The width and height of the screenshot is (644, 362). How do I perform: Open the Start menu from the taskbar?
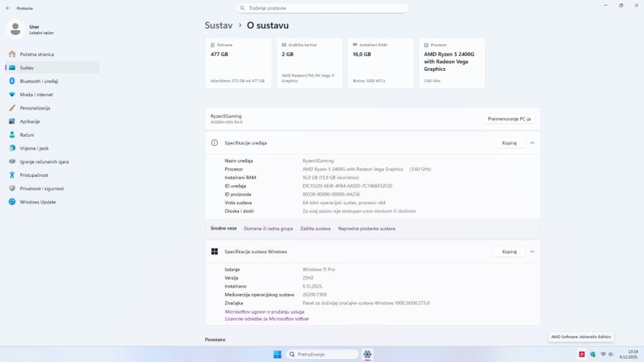point(278,354)
